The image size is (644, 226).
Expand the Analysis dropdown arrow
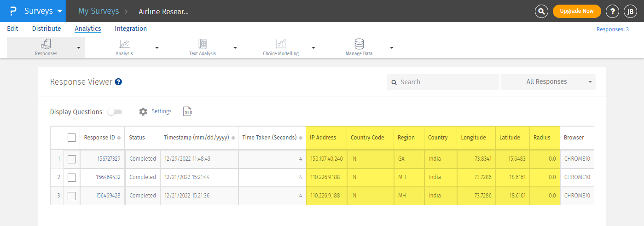(157, 48)
